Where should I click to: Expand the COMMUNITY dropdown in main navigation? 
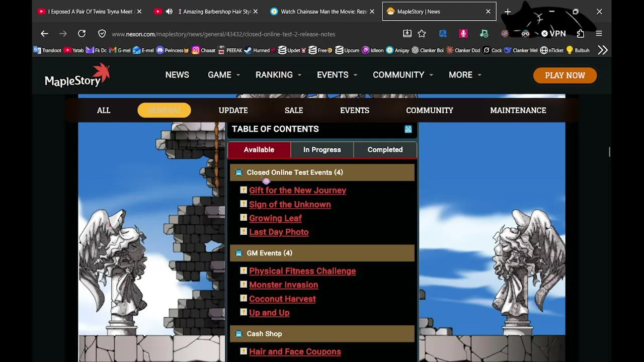tap(403, 75)
